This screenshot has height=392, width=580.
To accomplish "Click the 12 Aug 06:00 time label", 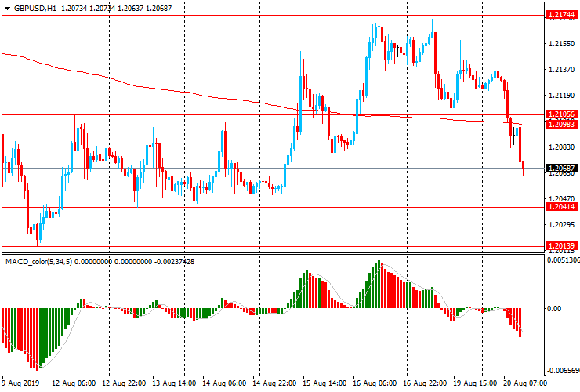I will pos(74,384).
